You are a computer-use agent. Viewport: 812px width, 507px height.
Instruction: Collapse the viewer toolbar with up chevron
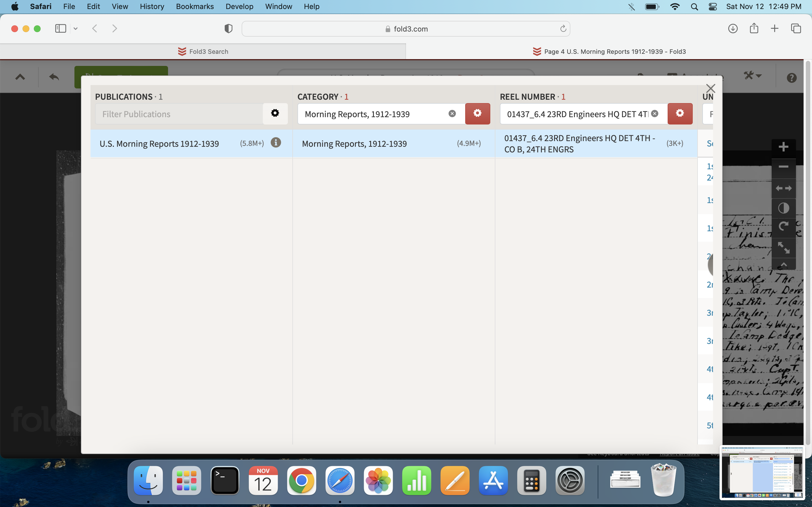783,265
